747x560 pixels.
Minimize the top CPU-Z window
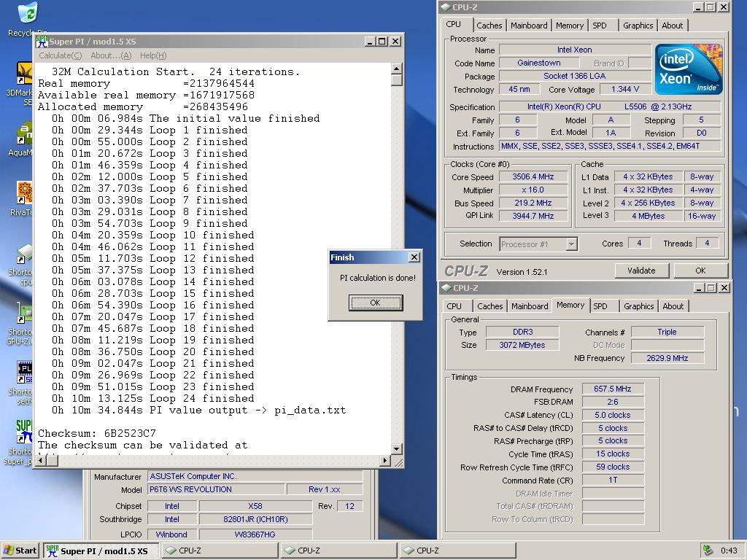tap(698, 7)
